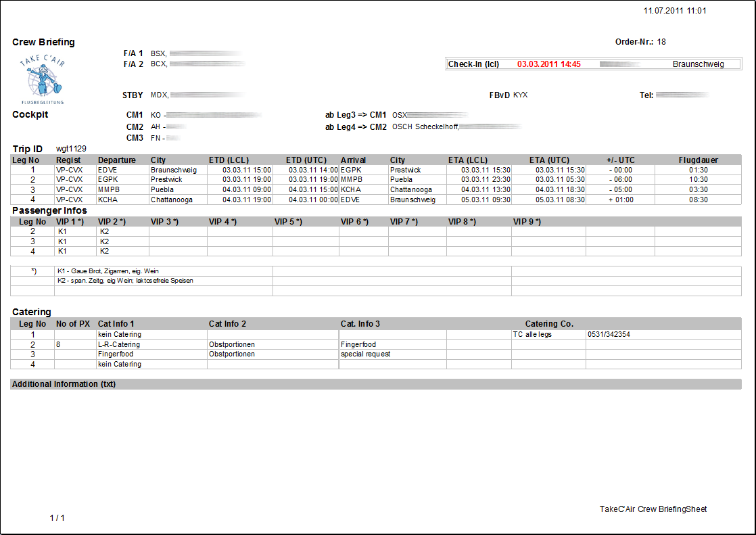The image size is (756, 535).
Task: Click the STBY crew code MDX
Action: tap(159, 95)
